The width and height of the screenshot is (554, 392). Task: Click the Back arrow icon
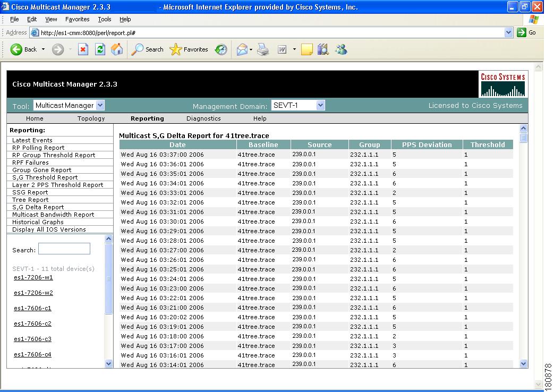[x=16, y=49]
